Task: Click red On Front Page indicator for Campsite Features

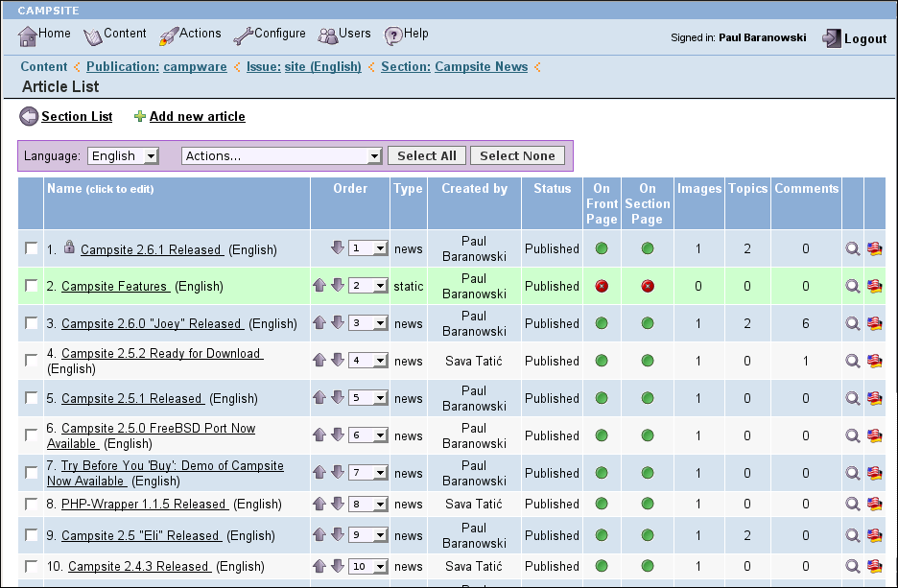Action: (602, 286)
